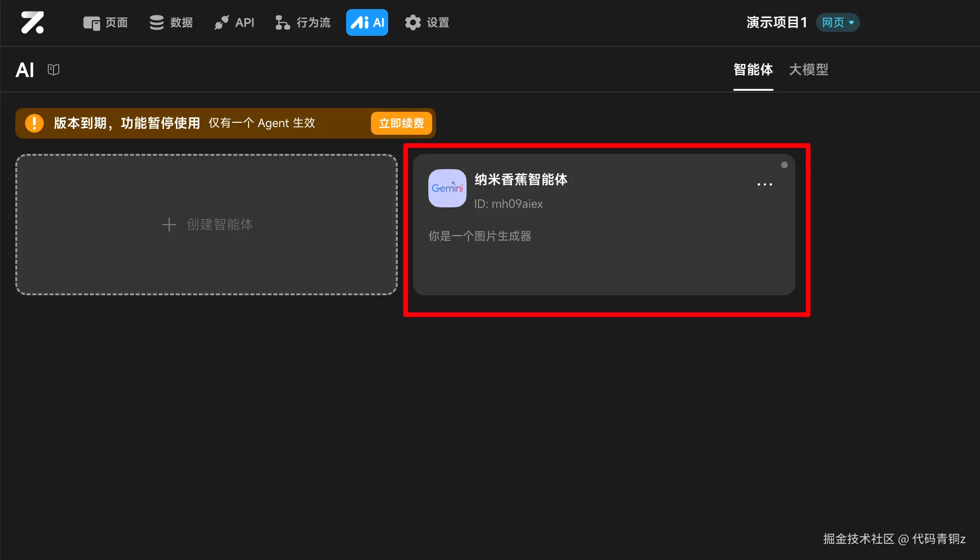Click 创建智能体 to create agent
The height and width of the screenshot is (560, 980).
pyautogui.click(x=207, y=225)
